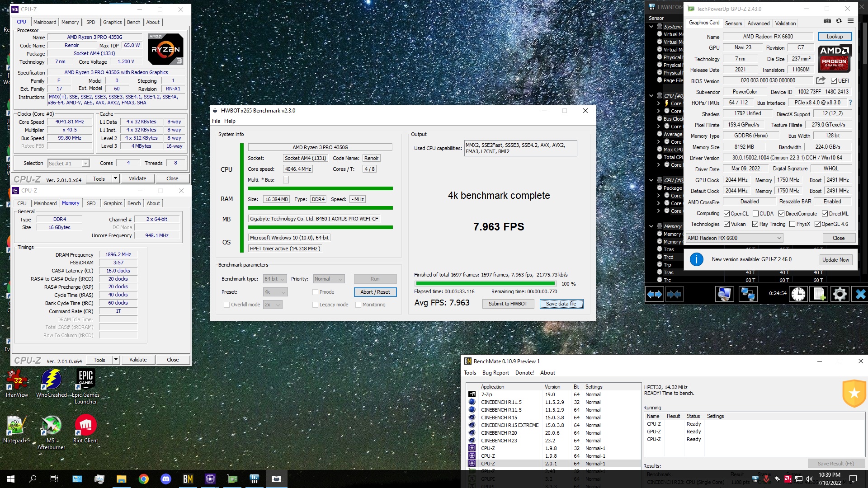This screenshot has height=488, width=868.
Task: Toggle the UEFI checkbox in GPU-Z
Action: (834, 81)
